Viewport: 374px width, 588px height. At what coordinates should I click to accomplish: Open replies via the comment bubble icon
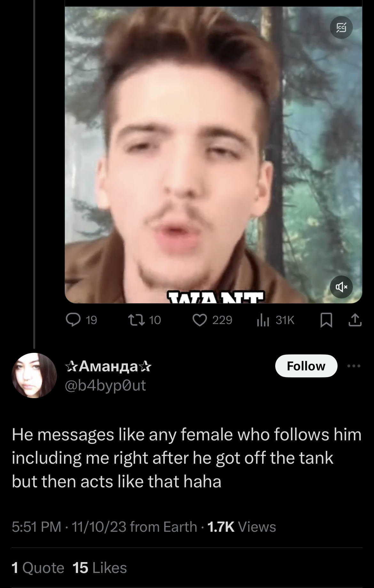[73, 320]
